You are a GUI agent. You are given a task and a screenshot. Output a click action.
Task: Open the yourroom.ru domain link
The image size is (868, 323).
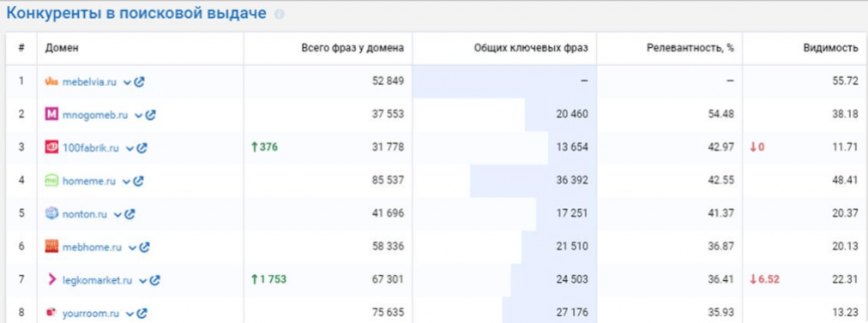click(90, 313)
